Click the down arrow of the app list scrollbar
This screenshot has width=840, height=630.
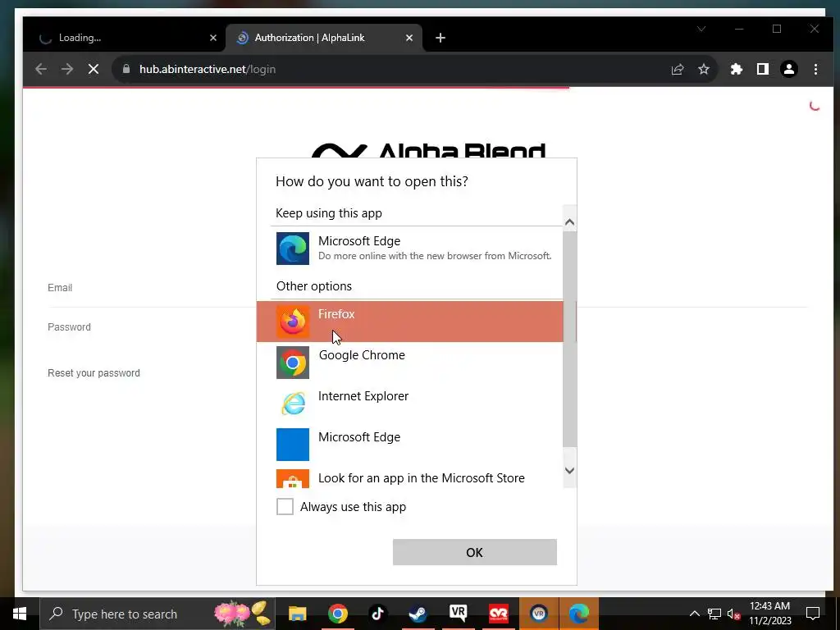pyautogui.click(x=569, y=470)
